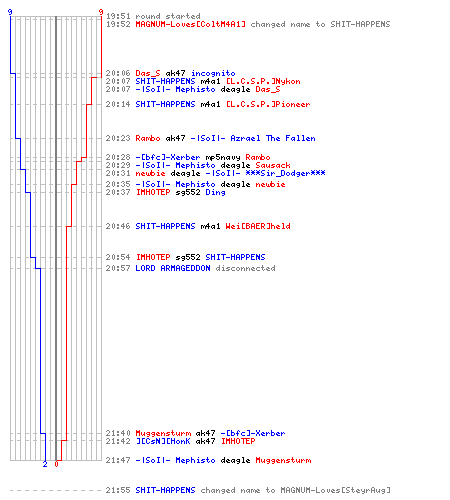The image size is (450, 500).
Task: Click Muggensturm killer name at 21:40
Action: tap(163, 433)
